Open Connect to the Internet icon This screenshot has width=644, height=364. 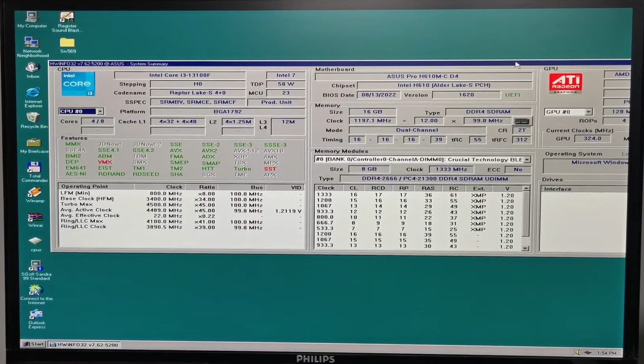pos(36,294)
